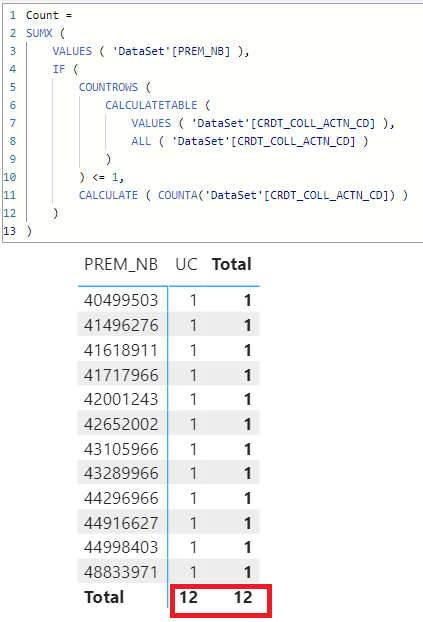Click 'DataSet'[PREM_NB] reference on line 3
Screen dimensions: 423x622
[171, 51]
